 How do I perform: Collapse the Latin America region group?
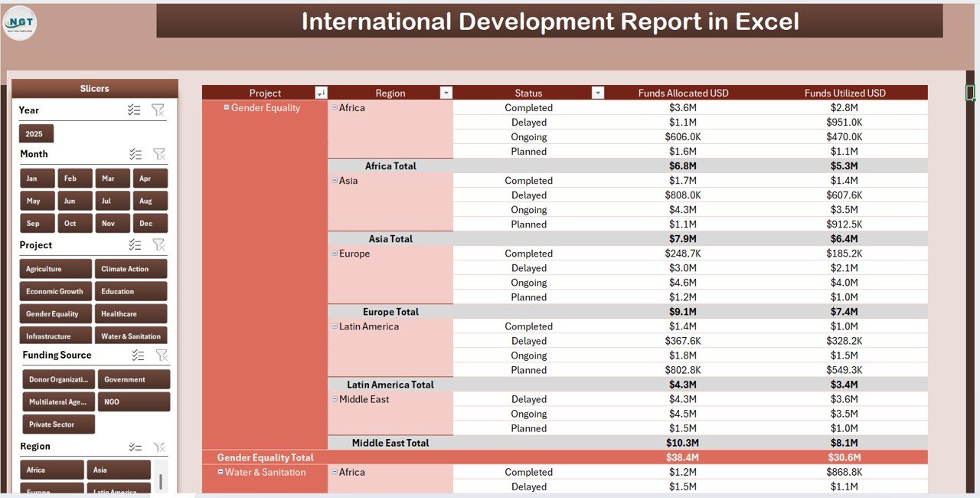point(335,326)
